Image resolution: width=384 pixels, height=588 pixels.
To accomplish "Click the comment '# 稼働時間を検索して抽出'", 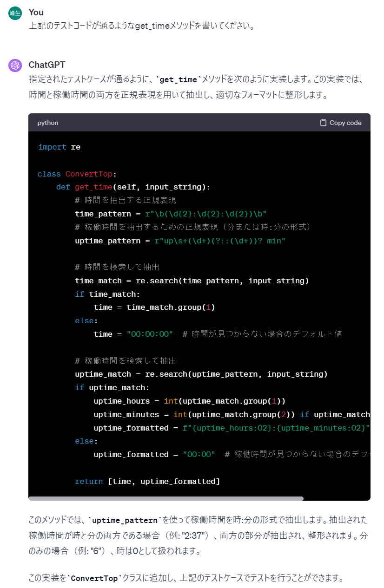I will pos(126,361).
